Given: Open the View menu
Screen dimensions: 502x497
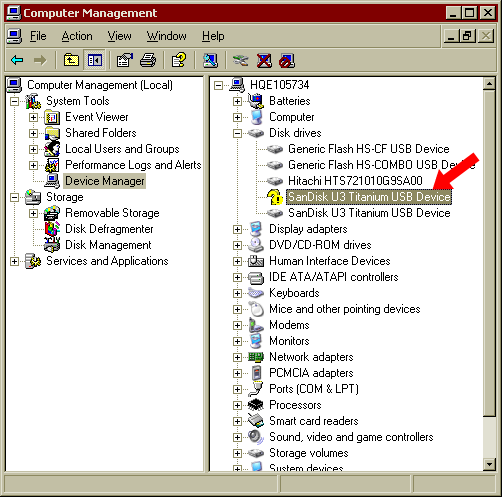Looking at the screenshot, I should click(119, 36).
